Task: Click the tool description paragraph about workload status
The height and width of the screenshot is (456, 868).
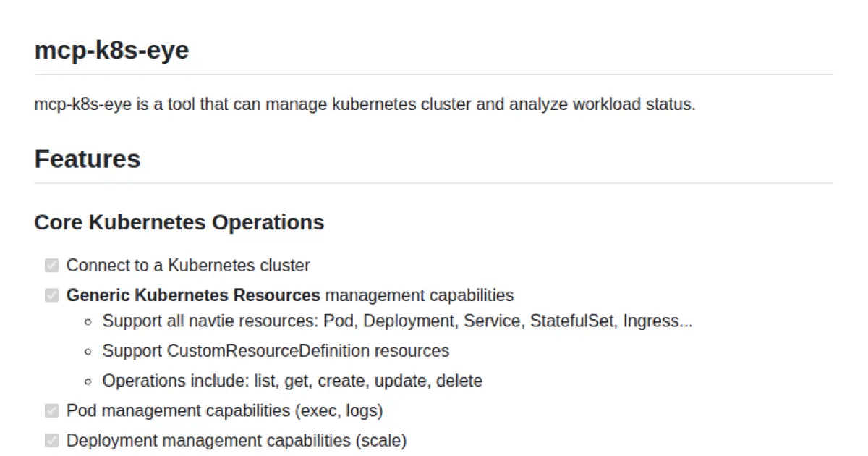Action: (x=365, y=104)
